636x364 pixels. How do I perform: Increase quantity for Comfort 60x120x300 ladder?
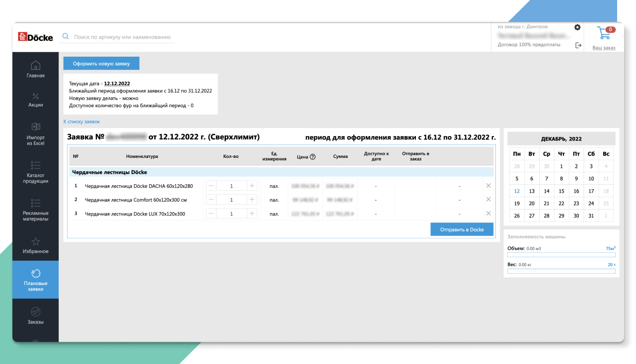coord(252,200)
